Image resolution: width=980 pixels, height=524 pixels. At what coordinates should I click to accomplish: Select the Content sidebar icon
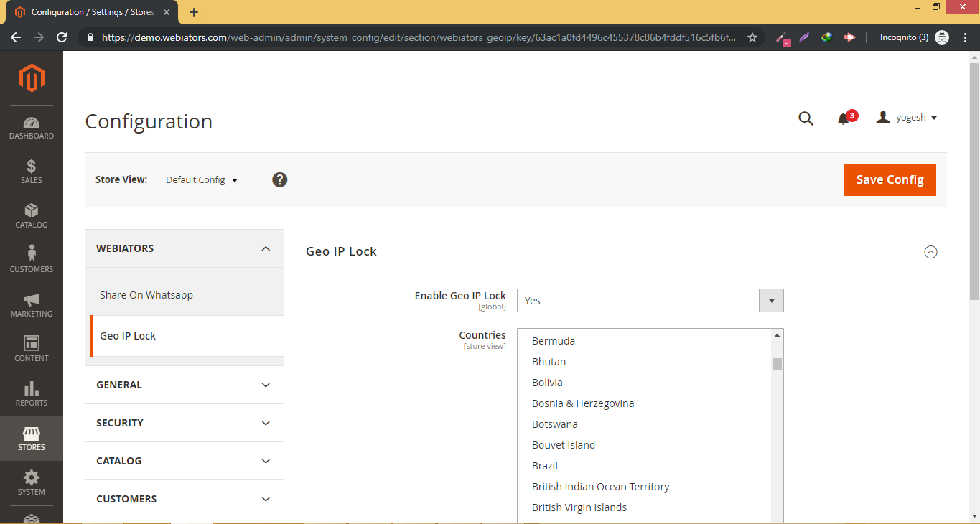(31, 347)
